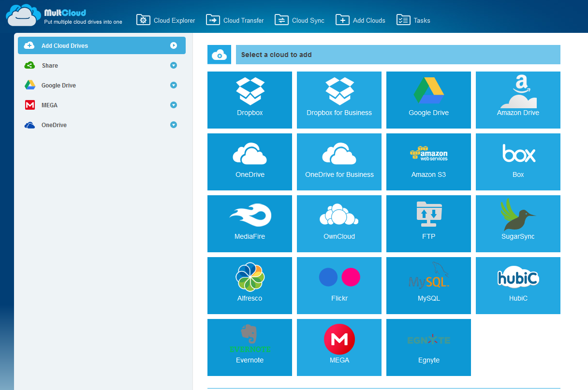This screenshot has width=588, height=390.
Task: Expand the Share section arrow
Action: coord(174,65)
